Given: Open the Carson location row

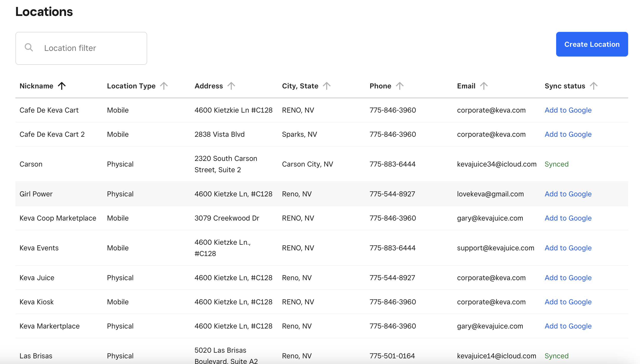Looking at the screenshot, I should coord(31,164).
